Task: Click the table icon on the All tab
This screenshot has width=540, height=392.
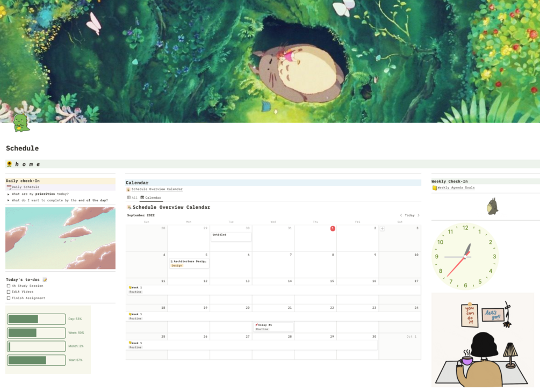Action: [129, 198]
